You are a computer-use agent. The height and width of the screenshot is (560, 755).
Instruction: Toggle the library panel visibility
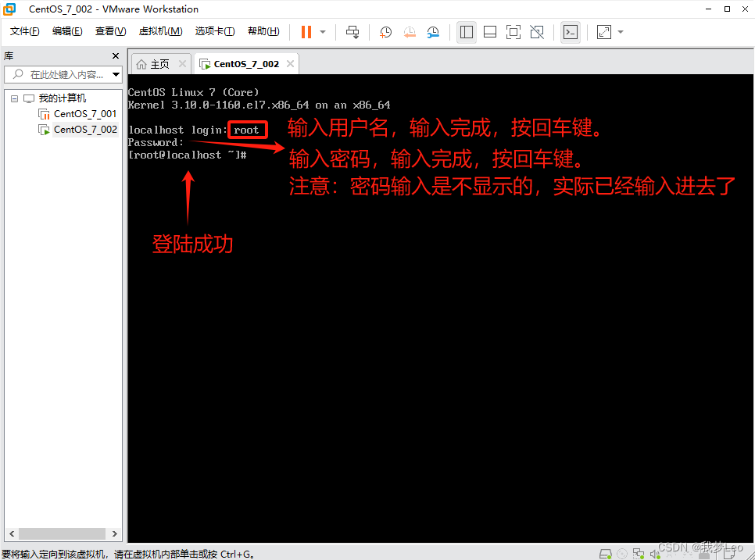(467, 32)
